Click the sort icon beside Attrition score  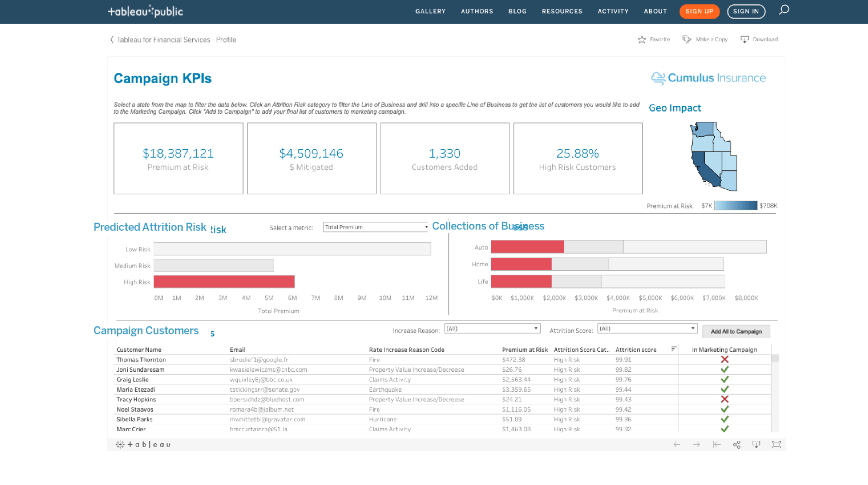[674, 349]
